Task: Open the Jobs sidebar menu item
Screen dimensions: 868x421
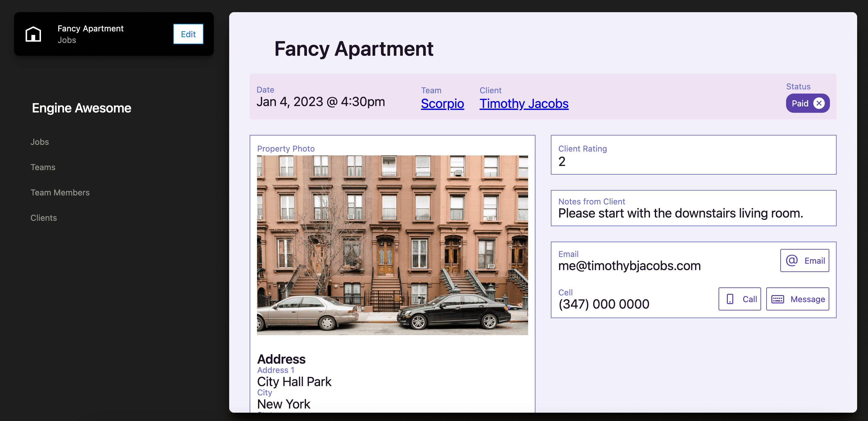Action: click(x=40, y=142)
